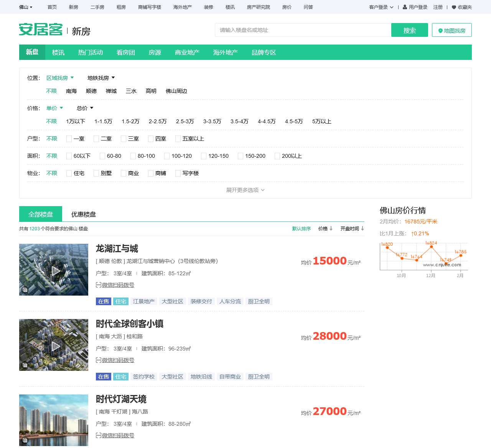Click the green 搜索 button

409,30
